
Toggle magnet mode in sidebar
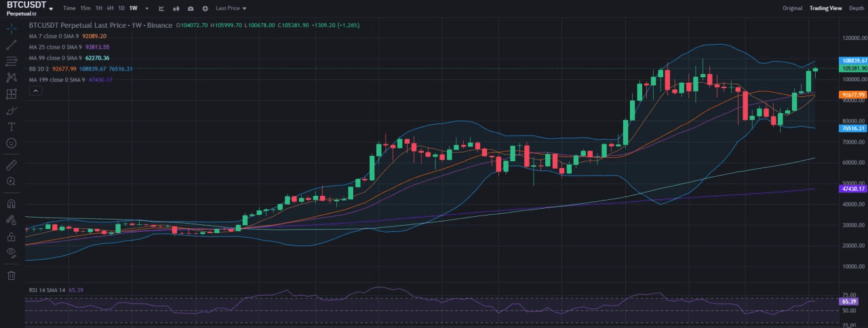click(x=11, y=203)
